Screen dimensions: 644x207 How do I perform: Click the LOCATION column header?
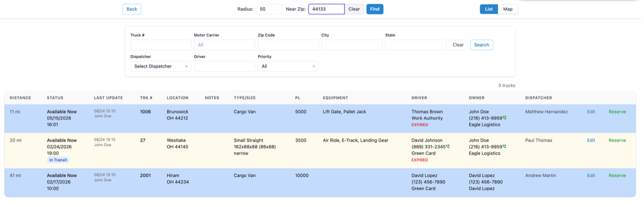178,98
